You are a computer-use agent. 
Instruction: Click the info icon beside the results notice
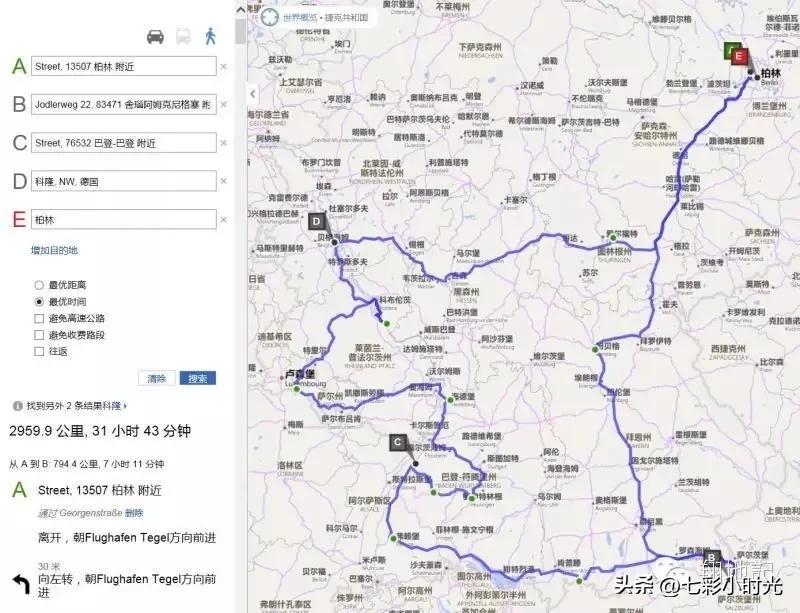click(x=18, y=406)
